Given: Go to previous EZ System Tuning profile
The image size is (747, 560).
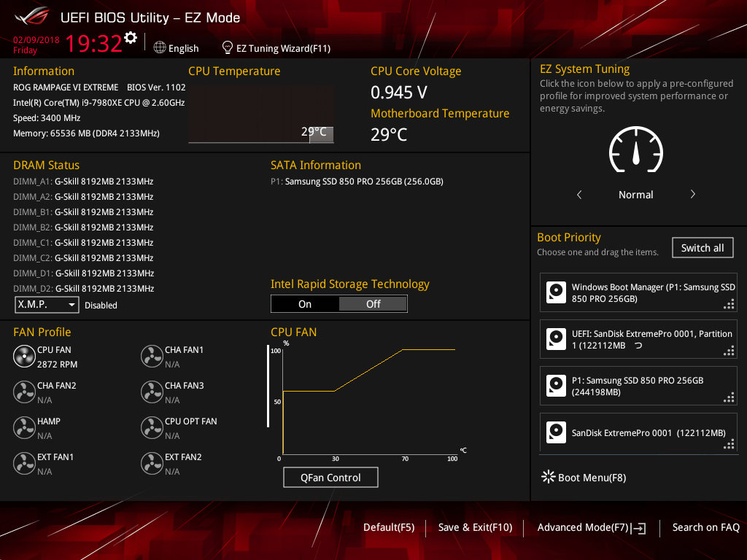Looking at the screenshot, I should pyautogui.click(x=579, y=194).
